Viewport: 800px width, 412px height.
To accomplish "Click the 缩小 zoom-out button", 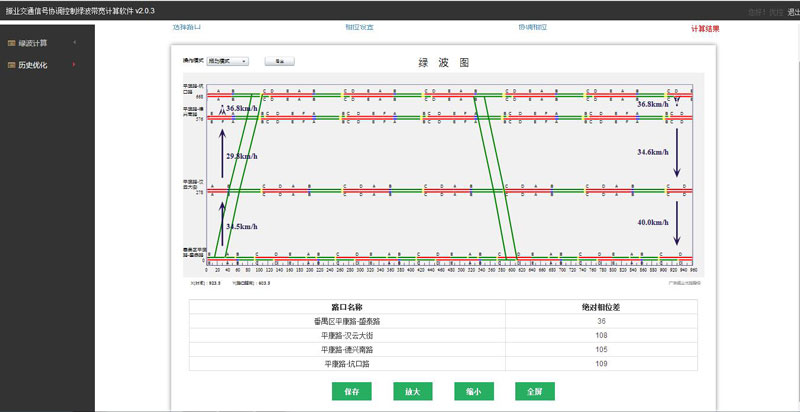I will click(x=473, y=392).
